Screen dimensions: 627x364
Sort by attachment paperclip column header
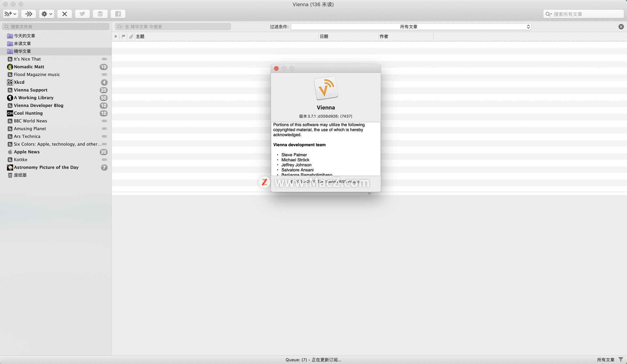pyautogui.click(x=131, y=36)
